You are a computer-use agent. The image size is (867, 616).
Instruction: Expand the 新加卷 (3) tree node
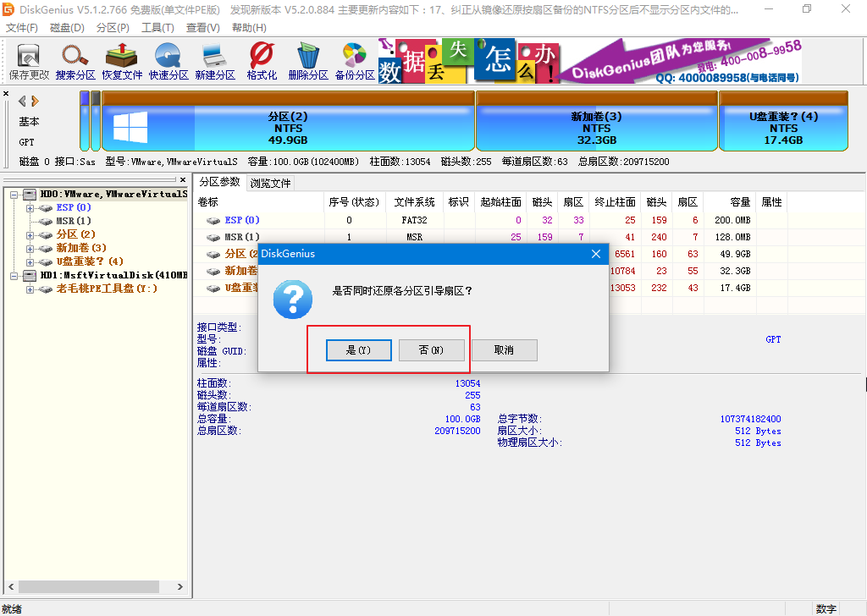(x=30, y=249)
